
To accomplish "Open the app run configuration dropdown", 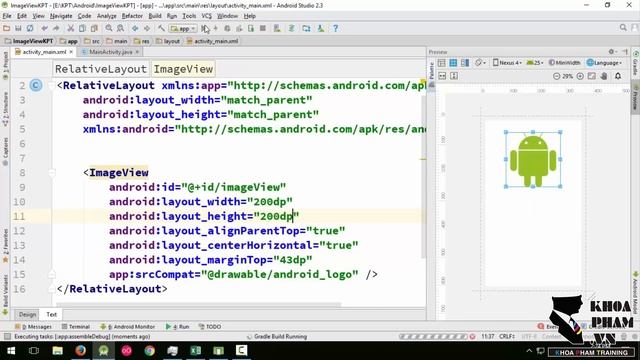I will [x=183, y=29].
